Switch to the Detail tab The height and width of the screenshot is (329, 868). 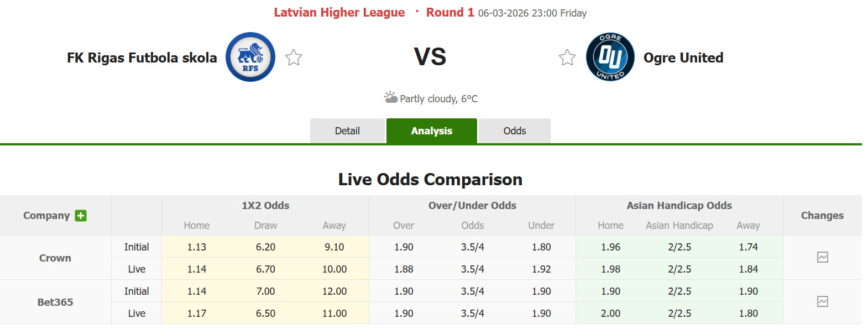(x=347, y=131)
